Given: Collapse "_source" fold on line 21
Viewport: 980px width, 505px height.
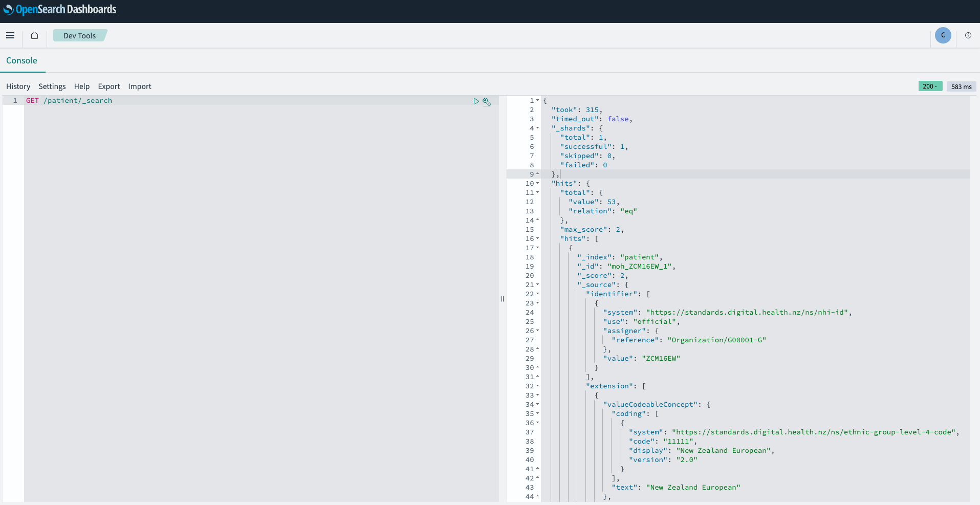Looking at the screenshot, I should (537, 284).
